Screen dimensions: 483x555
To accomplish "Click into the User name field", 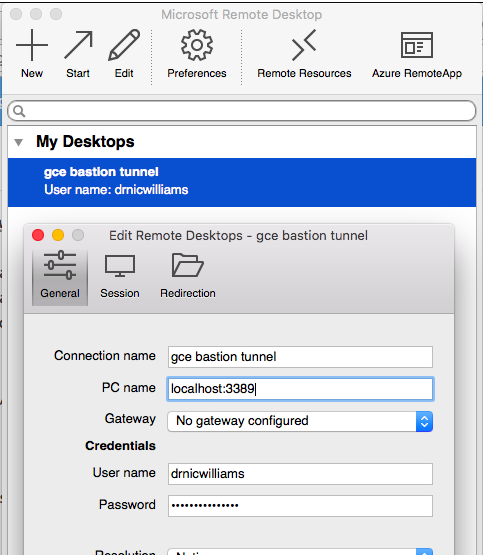I will [300, 474].
